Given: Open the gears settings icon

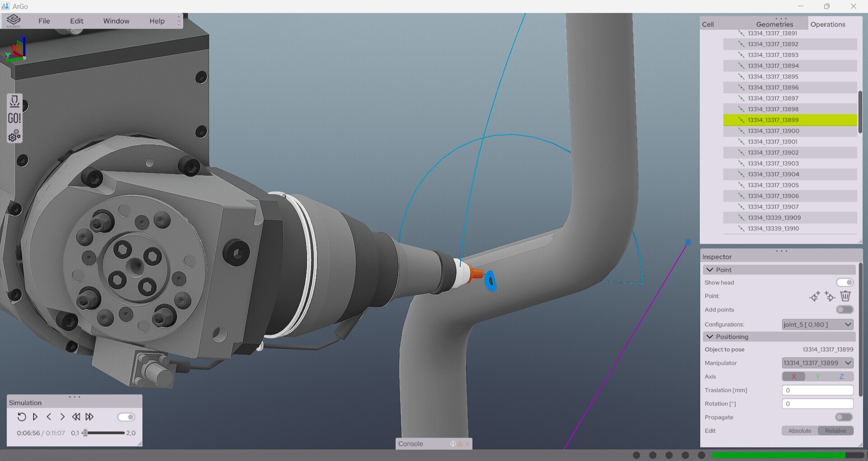Looking at the screenshot, I should [x=14, y=136].
